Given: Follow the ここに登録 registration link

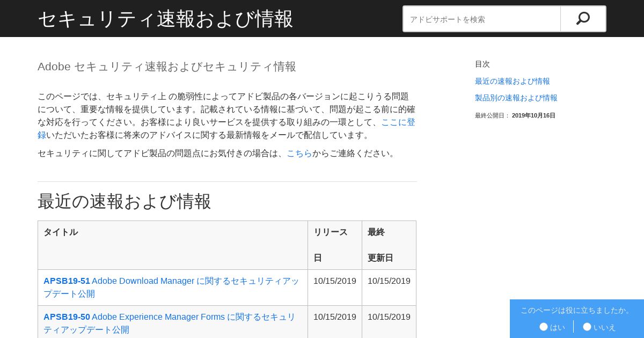Looking at the screenshot, I should coord(398,122).
